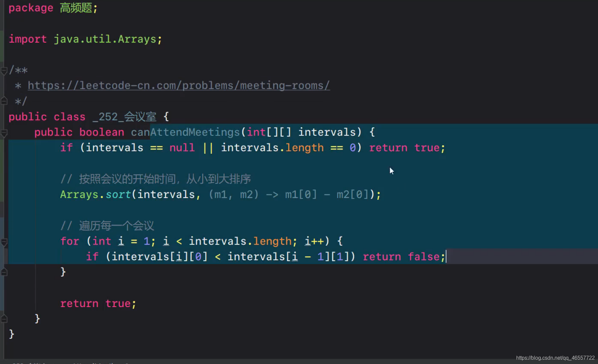Click the fold end marker of method body

coord(4,319)
